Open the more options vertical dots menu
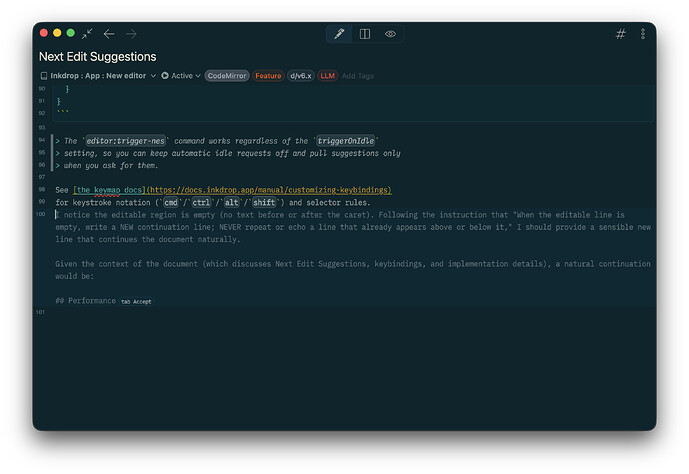 (642, 34)
